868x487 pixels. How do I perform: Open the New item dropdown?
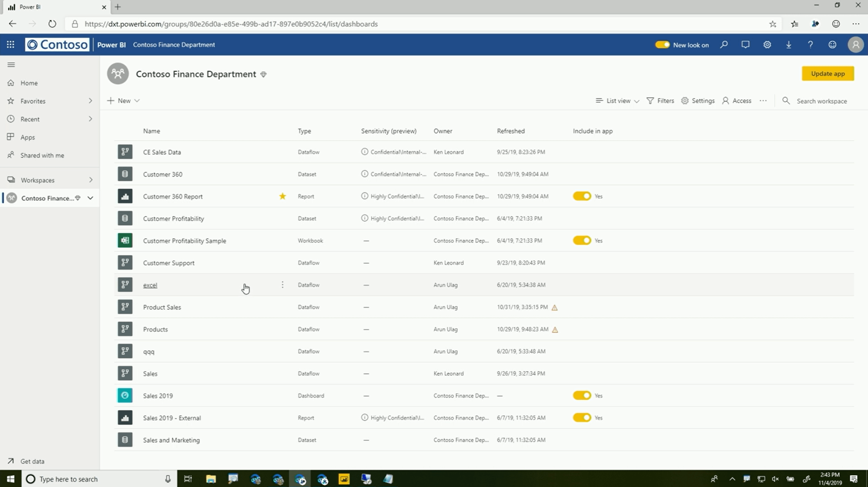[124, 101]
